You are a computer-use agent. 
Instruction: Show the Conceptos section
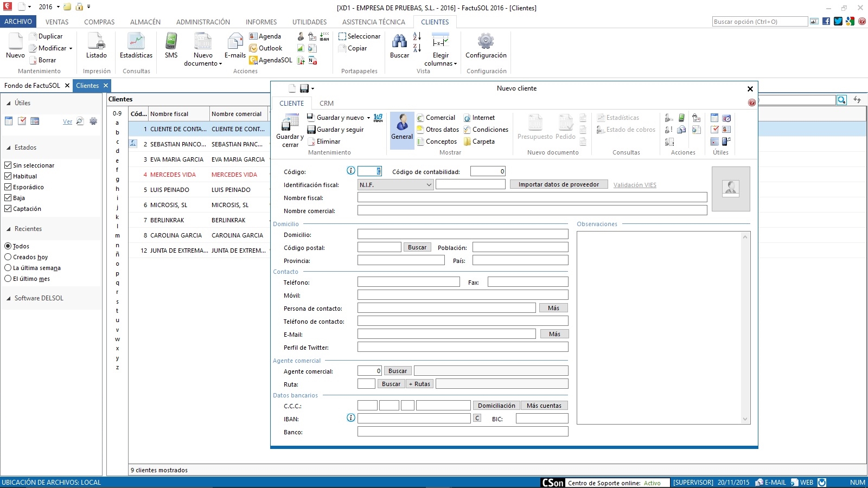pos(437,142)
